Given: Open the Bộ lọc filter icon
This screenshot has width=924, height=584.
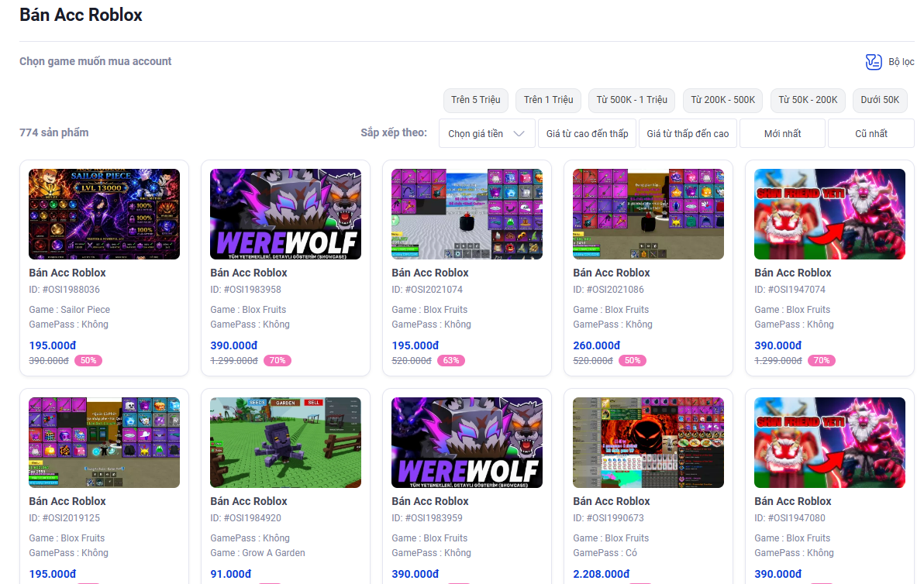Looking at the screenshot, I should pyautogui.click(x=874, y=62).
